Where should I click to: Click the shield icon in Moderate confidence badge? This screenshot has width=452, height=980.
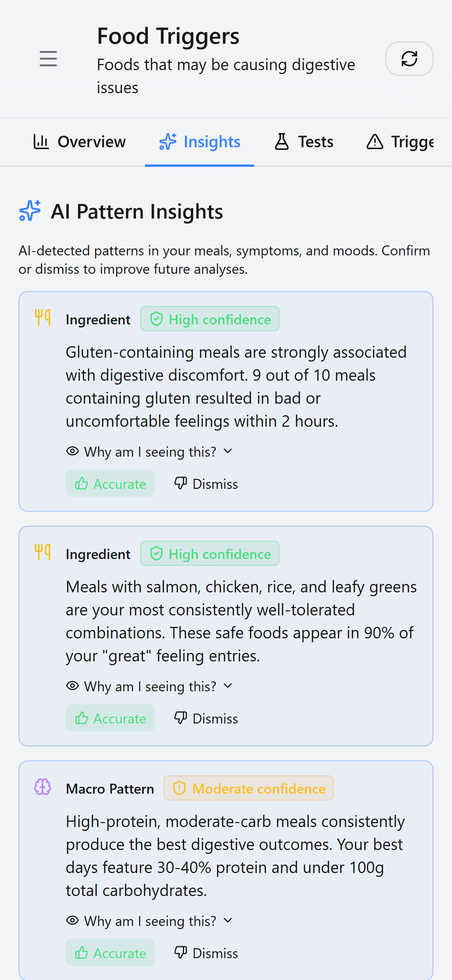179,788
